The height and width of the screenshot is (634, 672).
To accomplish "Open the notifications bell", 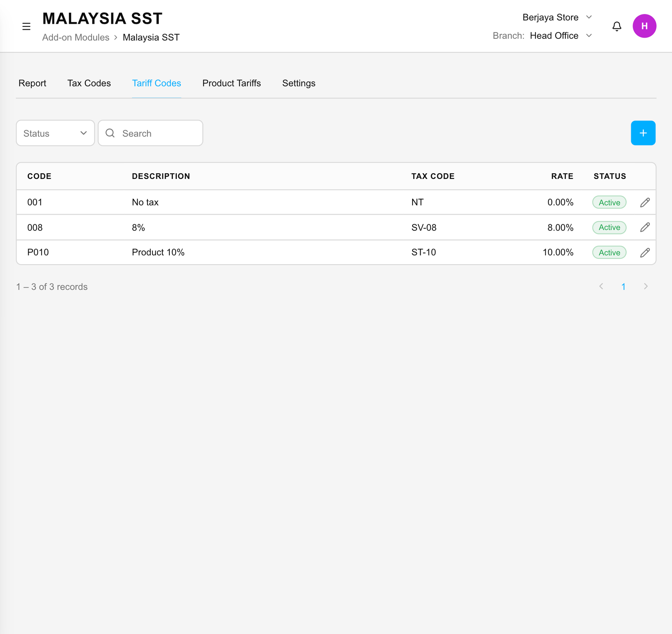I will [617, 26].
